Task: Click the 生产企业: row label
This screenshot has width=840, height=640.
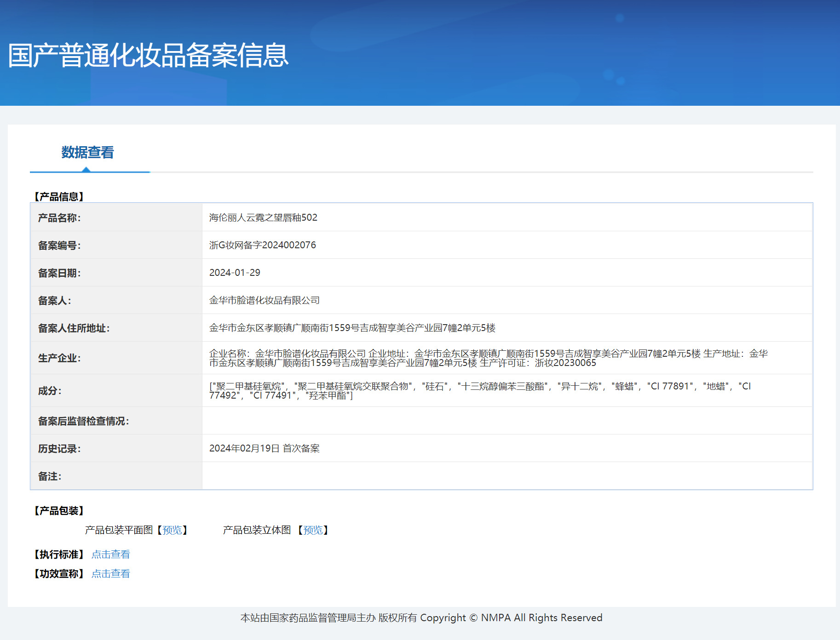Action: [59, 358]
